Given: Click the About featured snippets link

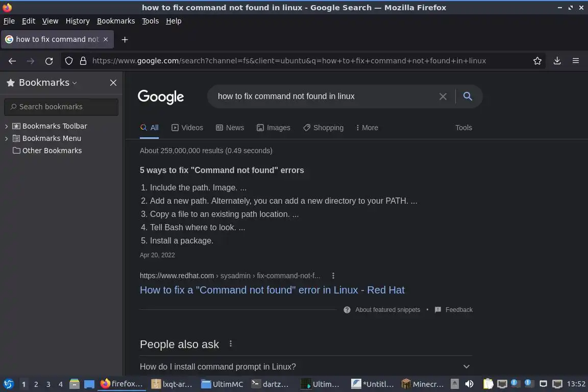Looking at the screenshot, I should point(388,310).
